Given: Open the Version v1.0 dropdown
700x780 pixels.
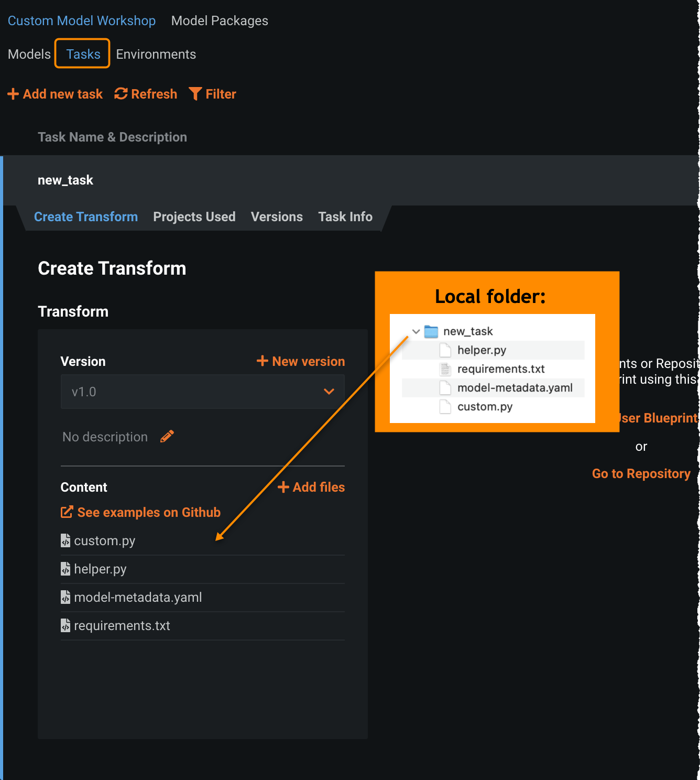Looking at the screenshot, I should click(x=202, y=392).
